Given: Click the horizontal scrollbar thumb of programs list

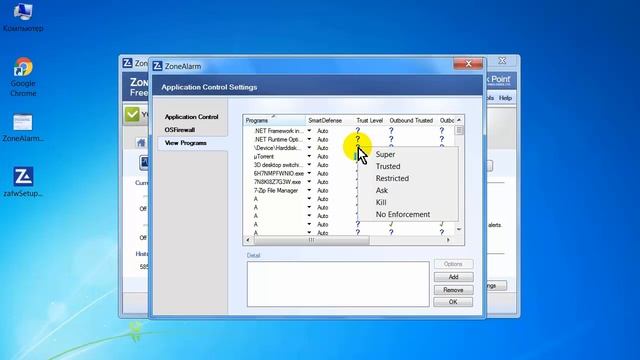Looking at the screenshot, I should [311, 240].
